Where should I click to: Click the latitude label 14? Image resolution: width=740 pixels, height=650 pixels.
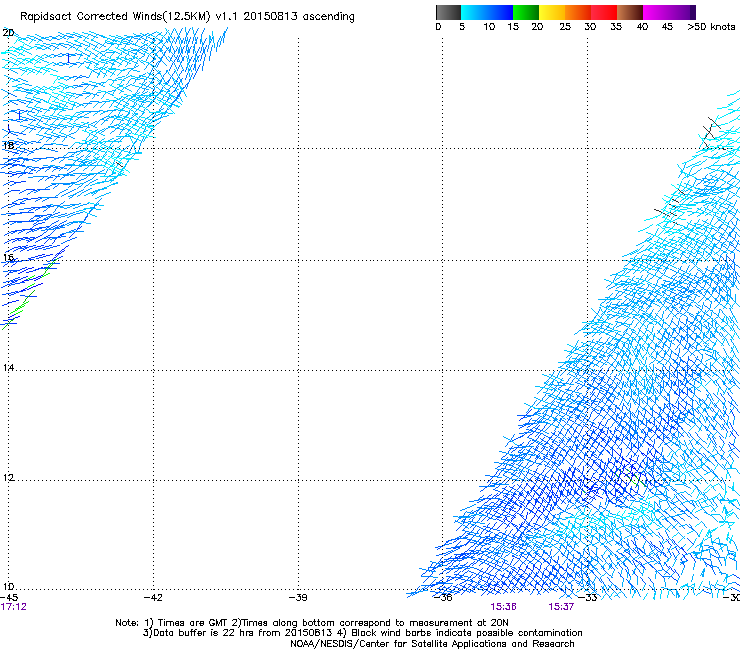(x=8, y=367)
